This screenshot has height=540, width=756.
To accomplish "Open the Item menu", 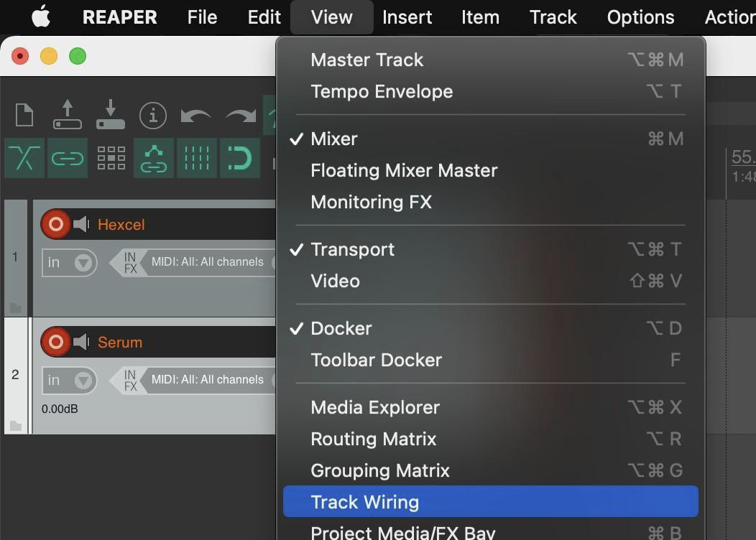I will [x=480, y=17].
